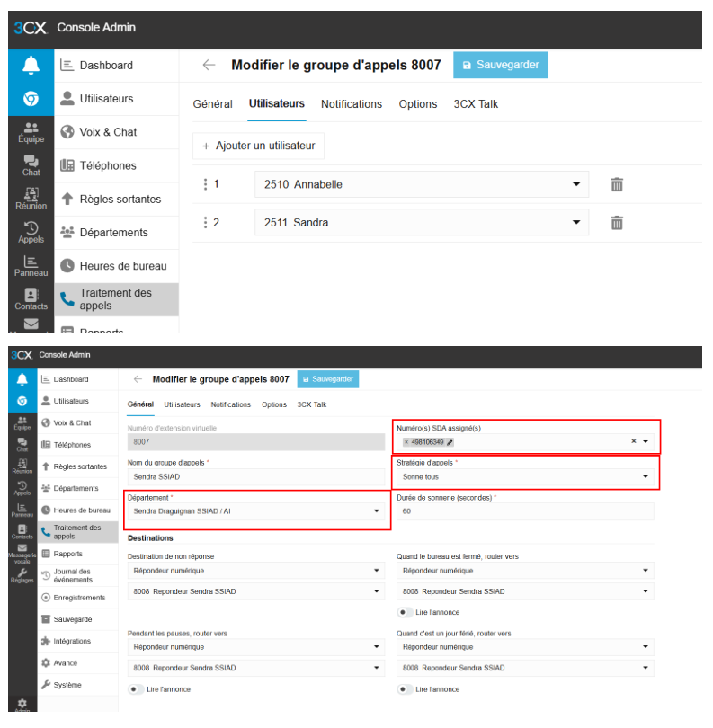Open Réglages wrench in bottom console sidebar

coord(22,576)
